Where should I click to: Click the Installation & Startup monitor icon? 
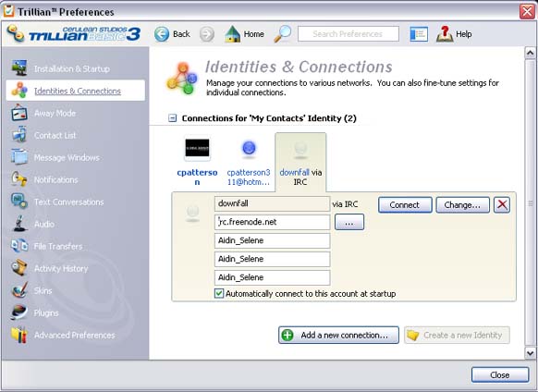[19, 68]
